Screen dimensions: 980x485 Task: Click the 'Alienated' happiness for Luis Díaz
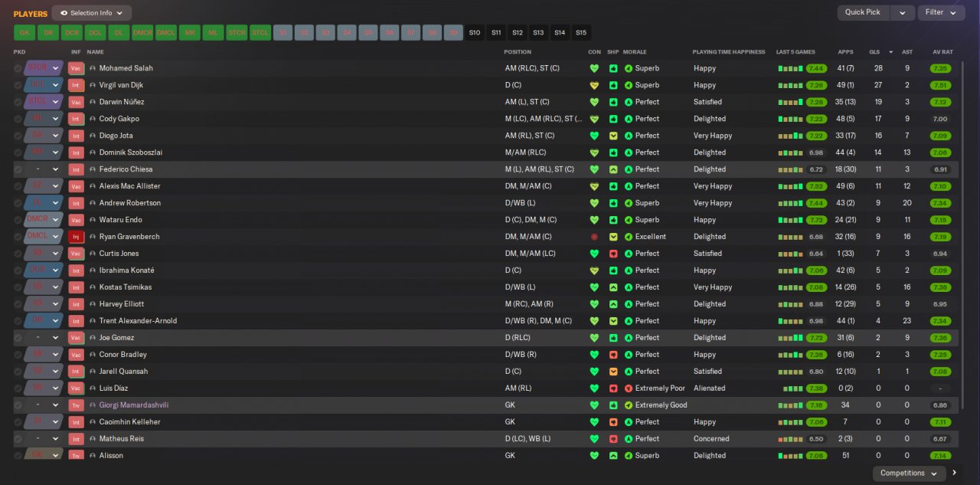click(709, 388)
